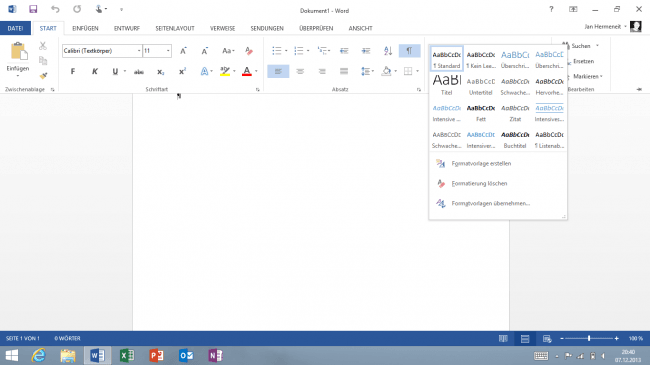650x365 pixels.
Task: Decrease font size with shrink font icon
Action: [204, 51]
